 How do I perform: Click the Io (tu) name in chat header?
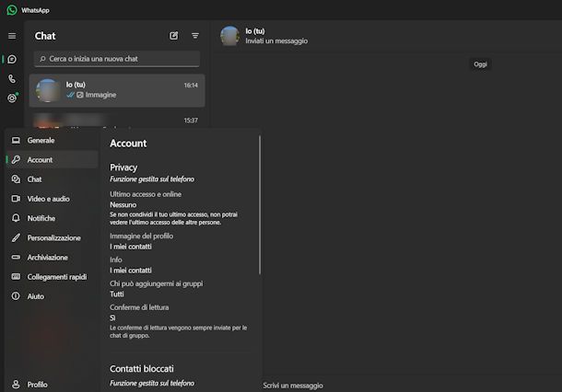click(255, 31)
